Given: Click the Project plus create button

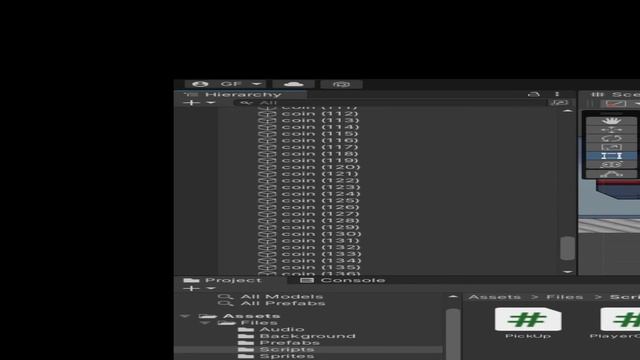Looking at the screenshot, I should [191, 289].
